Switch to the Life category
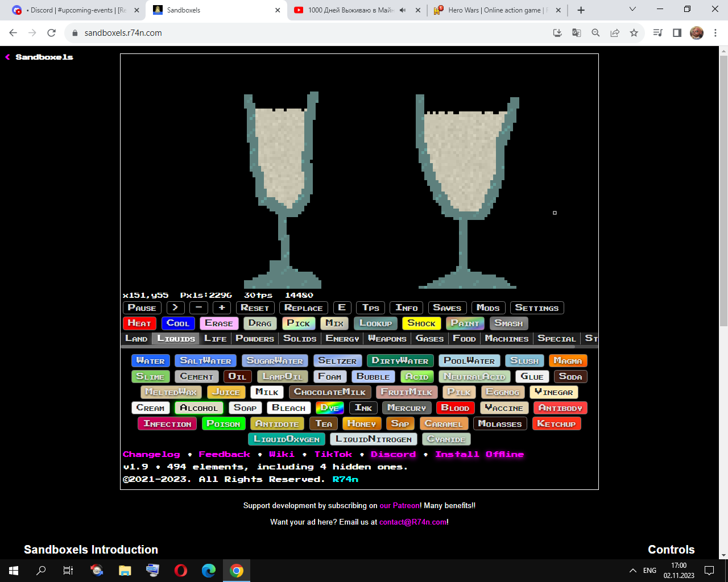 point(216,338)
